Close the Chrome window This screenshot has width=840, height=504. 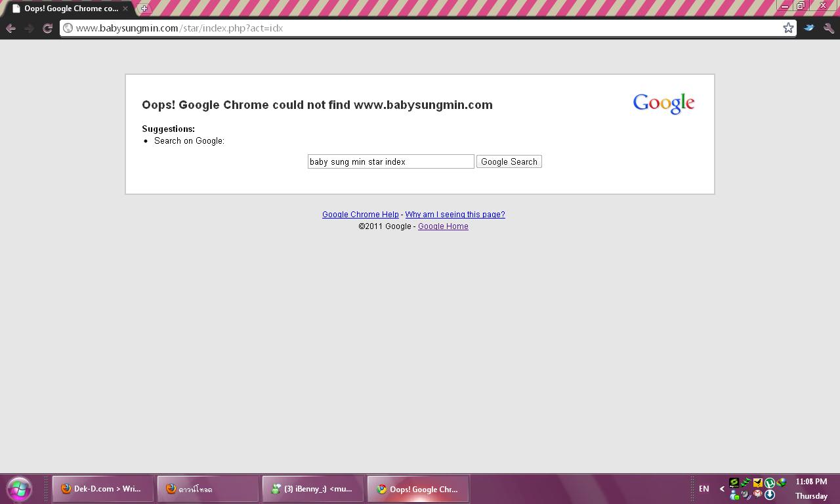[823, 5]
